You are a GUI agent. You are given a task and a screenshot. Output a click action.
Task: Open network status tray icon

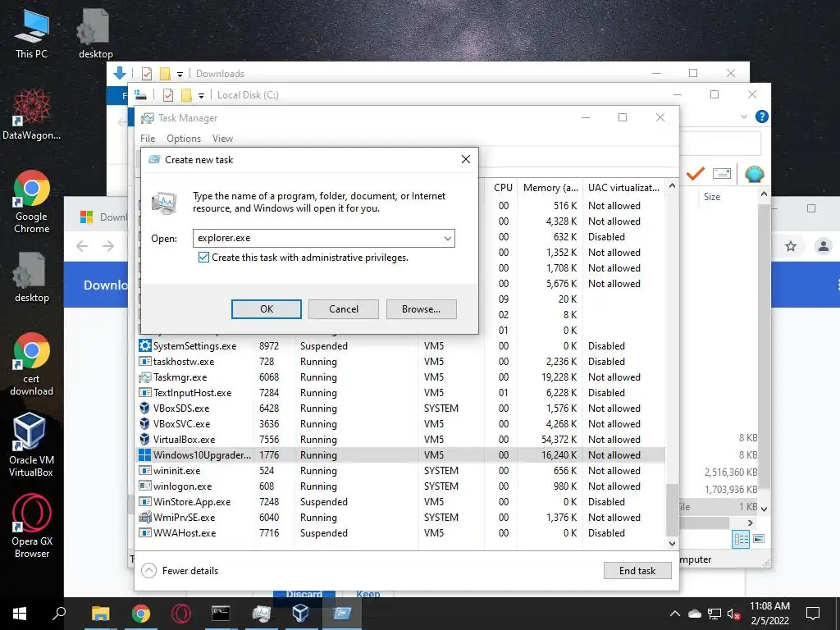pos(714,614)
